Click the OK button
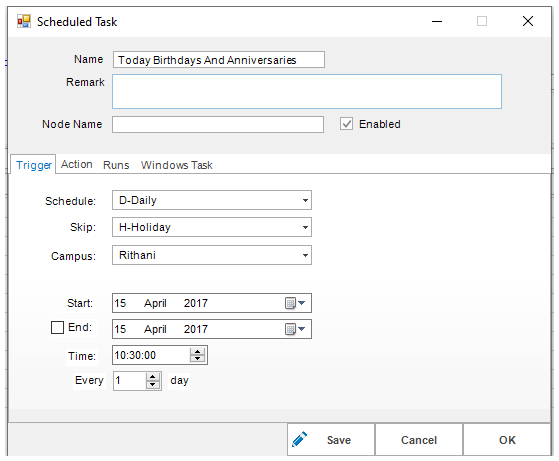The image size is (559, 461). point(507,440)
